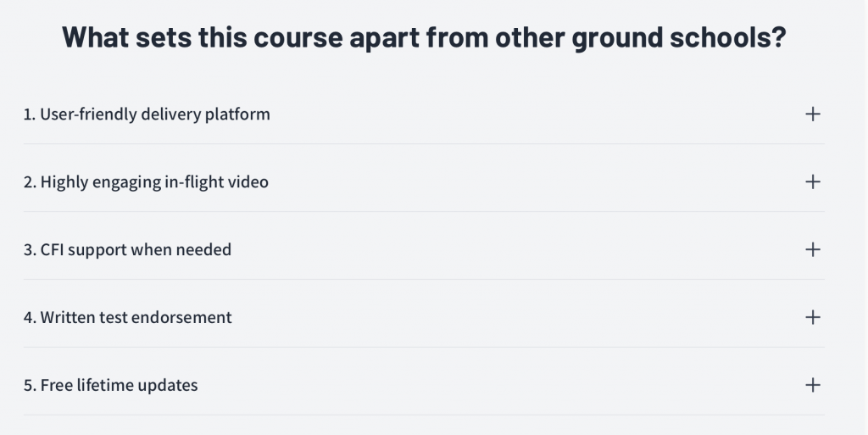
Task: Expand "1. User-friendly delivery platform" by its title
Action: [147, 114]
